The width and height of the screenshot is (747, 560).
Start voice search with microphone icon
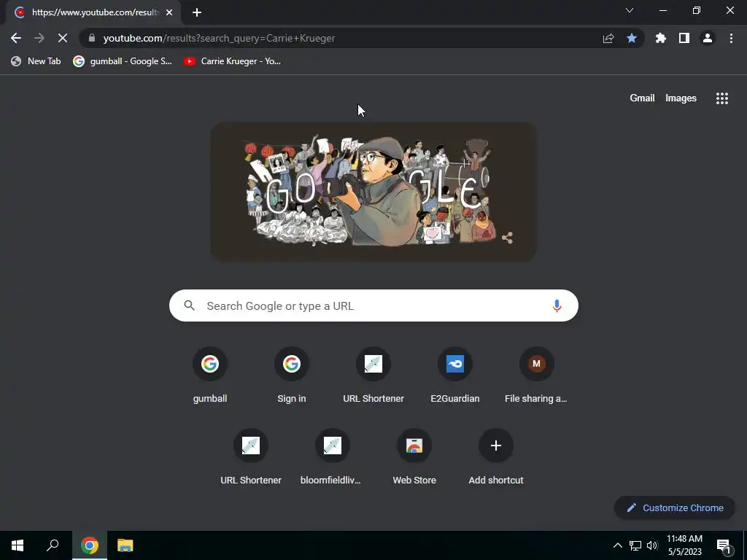click(557, 306)
